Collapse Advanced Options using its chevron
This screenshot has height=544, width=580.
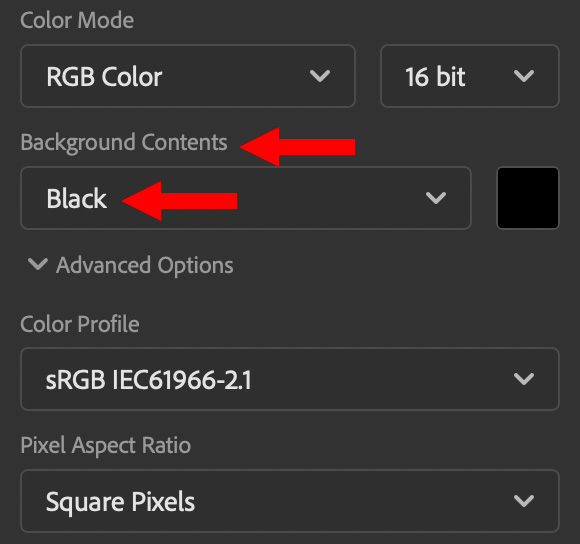point(38,264)
